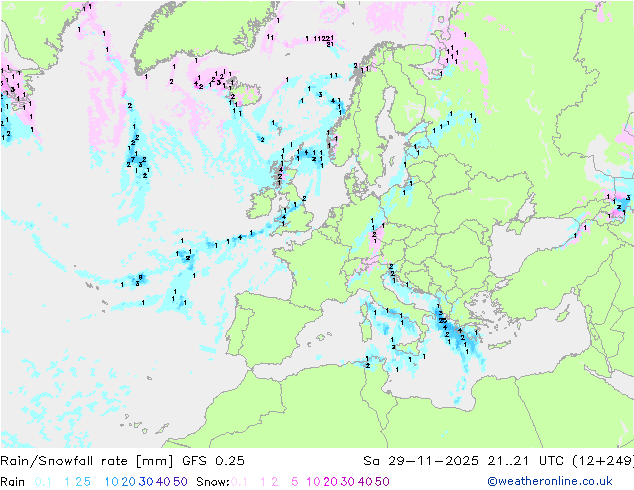This screenshot has height=490, width=634.
Task: Click the Snow legend value 40
Action: [x=365, y=482]
